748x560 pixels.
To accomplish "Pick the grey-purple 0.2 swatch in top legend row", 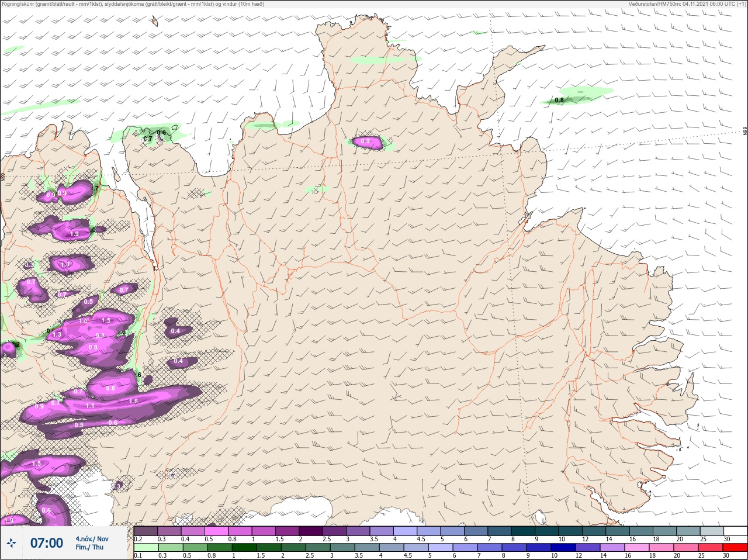I will [146, 531].
